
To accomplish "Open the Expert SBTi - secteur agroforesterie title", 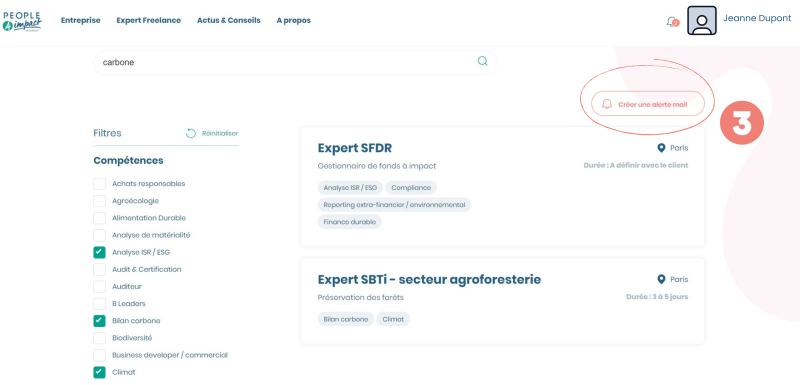I will 429,279.
